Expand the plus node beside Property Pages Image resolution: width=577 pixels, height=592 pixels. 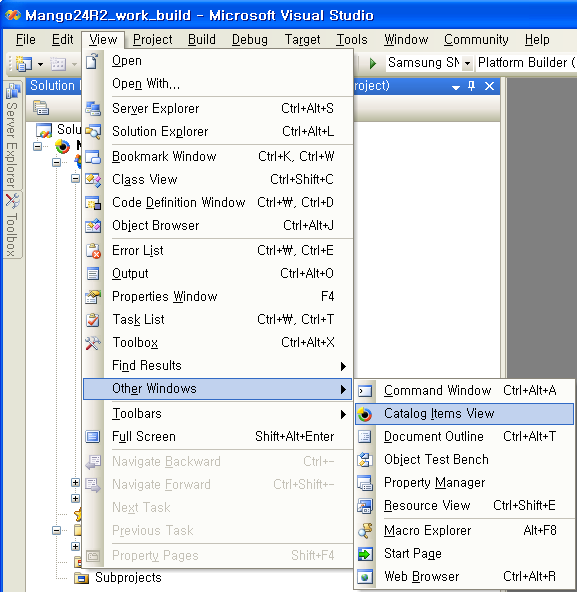click(x=75, y=546)
